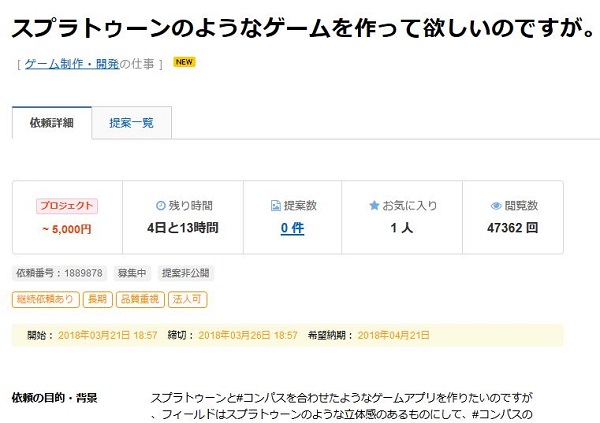Open the ゲーム制作・開発 category link
Image resolution: width=600 pixels, height=423 pixels.
72,64
